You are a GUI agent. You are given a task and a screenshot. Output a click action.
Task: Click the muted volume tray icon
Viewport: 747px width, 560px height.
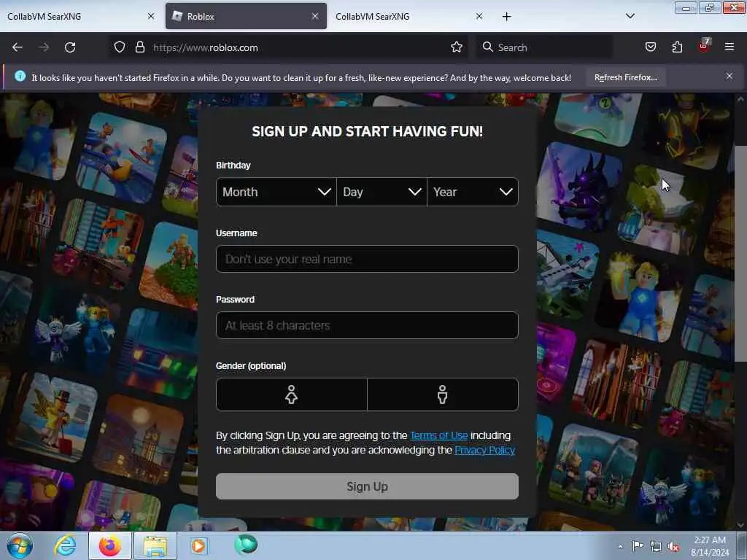click(x=673, y=547)
